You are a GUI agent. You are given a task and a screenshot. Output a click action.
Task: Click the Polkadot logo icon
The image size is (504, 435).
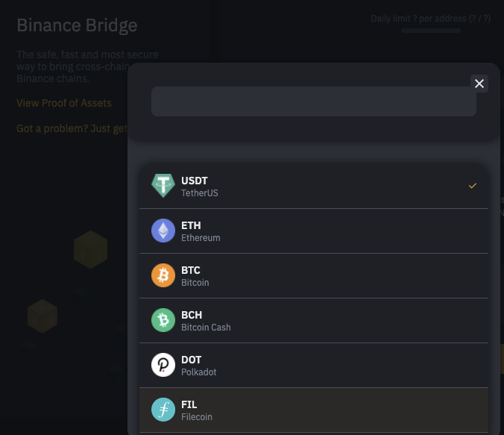[163, 365]
